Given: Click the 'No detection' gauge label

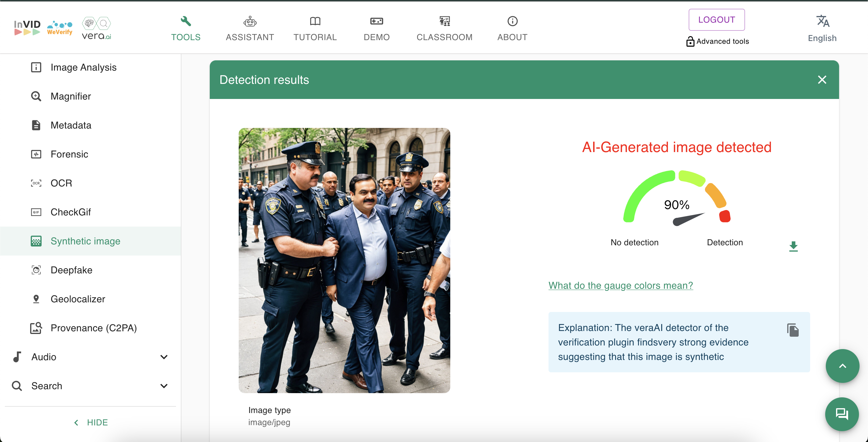Looking at the screenshot, I should [634, 242].
